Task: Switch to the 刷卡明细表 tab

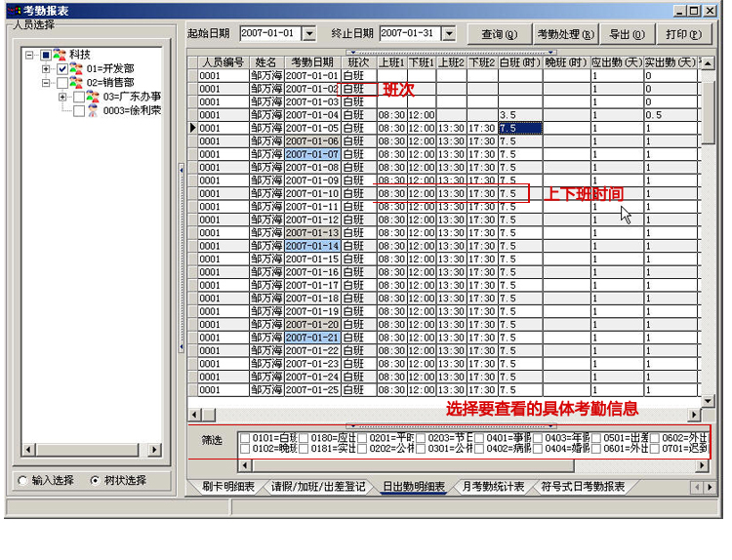Action: point(228,487)
